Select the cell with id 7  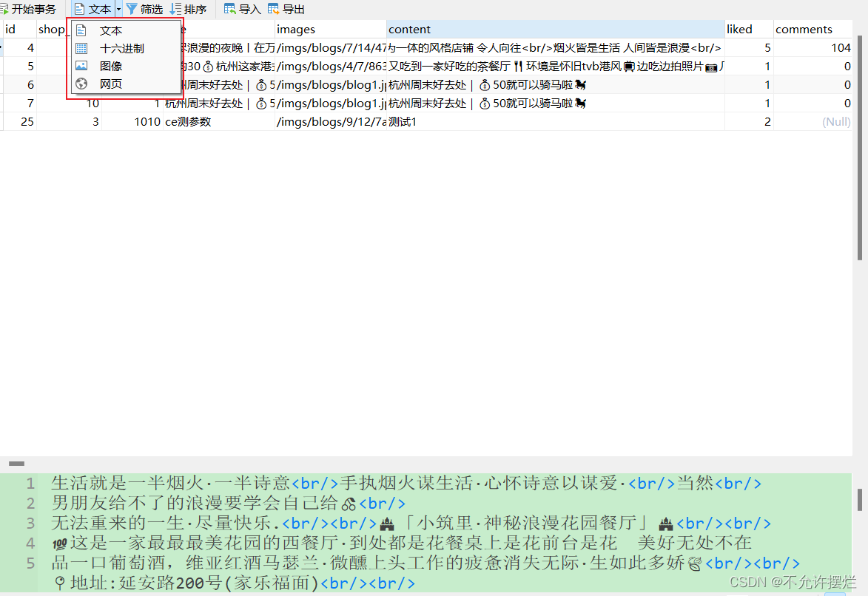pos(20,103)
